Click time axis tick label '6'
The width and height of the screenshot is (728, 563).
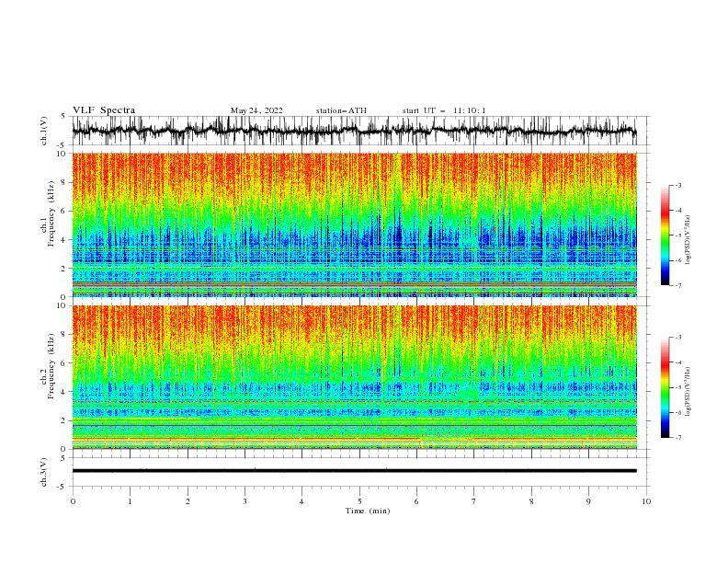click(x=416, y=501)
